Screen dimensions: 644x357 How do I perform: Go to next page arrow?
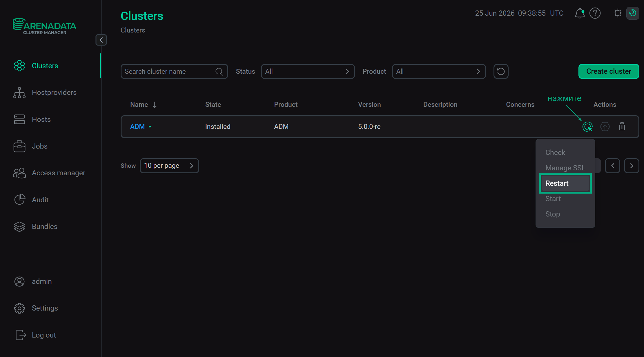click(x=632, y=166)
